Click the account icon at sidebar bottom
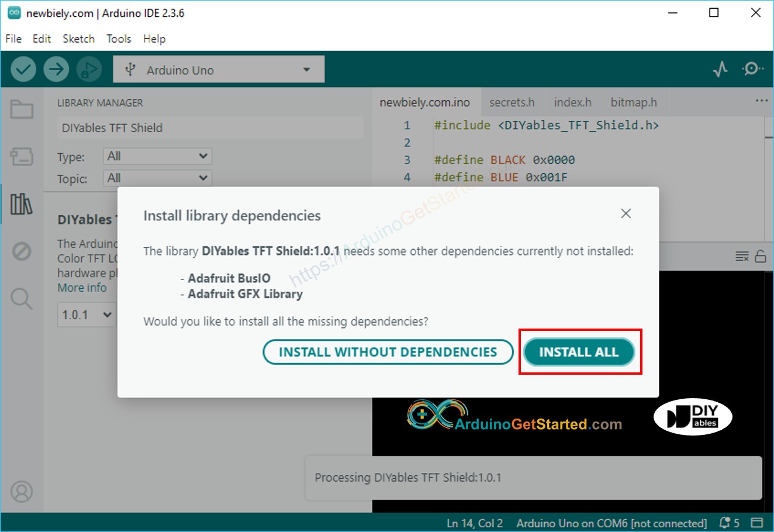The width and height of the screenshot is (774, 532). click(x=22, y=492)
